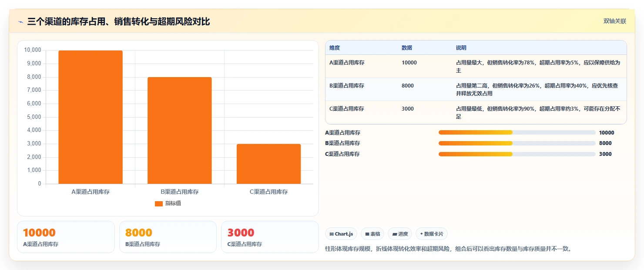Click the A渠道占用库存 x-axis label
Viewport: 644px width, 270px height.
click(91, 192)
